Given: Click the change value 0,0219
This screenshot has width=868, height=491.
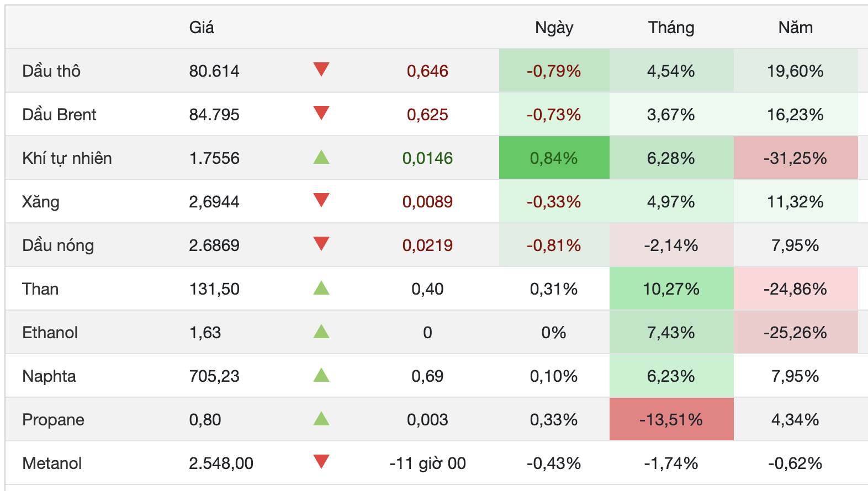Looking at the screenshot, I should (427, 245).
